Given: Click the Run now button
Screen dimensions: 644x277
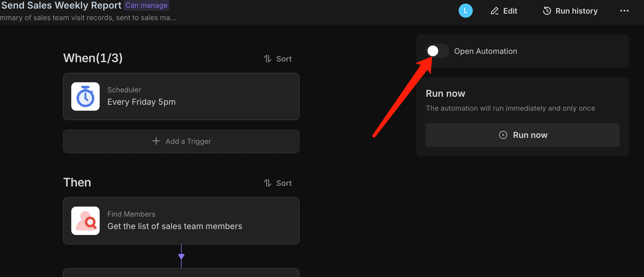Looking at the screenshot, I should tap(522, 135).
